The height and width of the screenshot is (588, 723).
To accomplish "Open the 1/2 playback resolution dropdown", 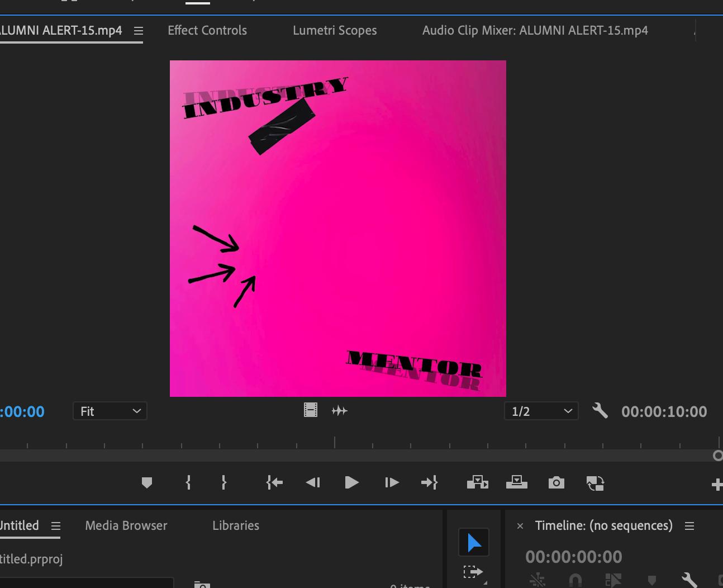I will click(541, 411).
